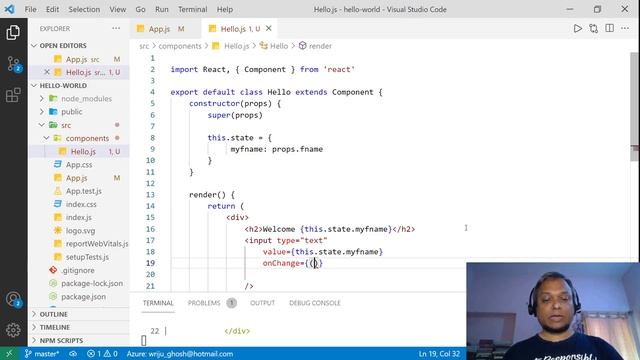Open Explorer views and more actions ellipsis
Image resolution: width=640 pixels, height=360 pixels.
click(x=116, y=29)
